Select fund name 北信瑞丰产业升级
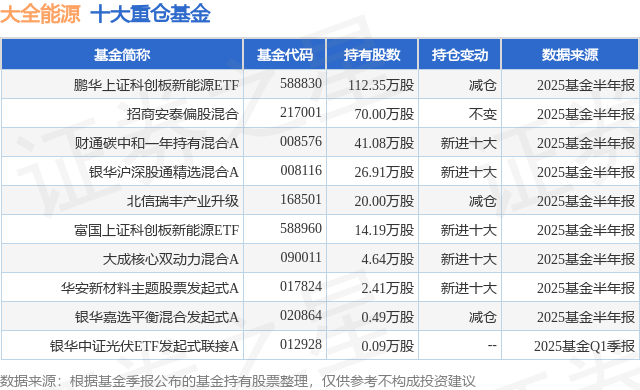640x390 pixels. [x=182, y=201]
